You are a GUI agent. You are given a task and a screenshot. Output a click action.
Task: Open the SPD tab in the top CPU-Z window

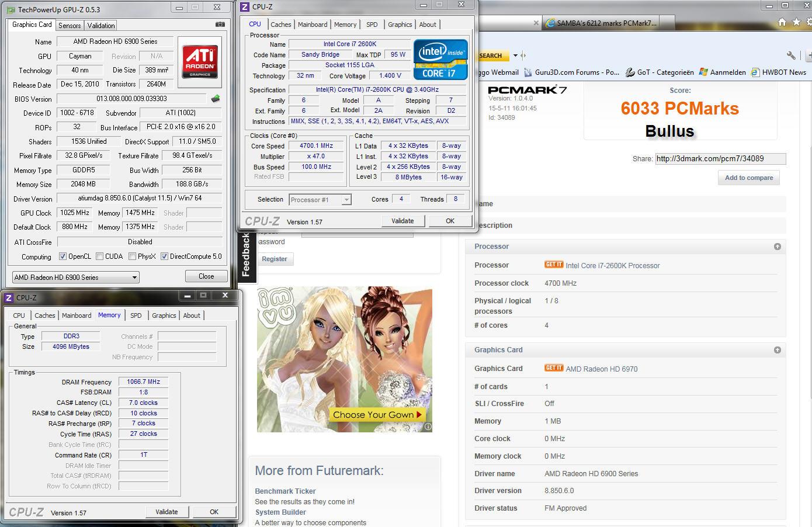pyautogui.click(x=372, y=25)
